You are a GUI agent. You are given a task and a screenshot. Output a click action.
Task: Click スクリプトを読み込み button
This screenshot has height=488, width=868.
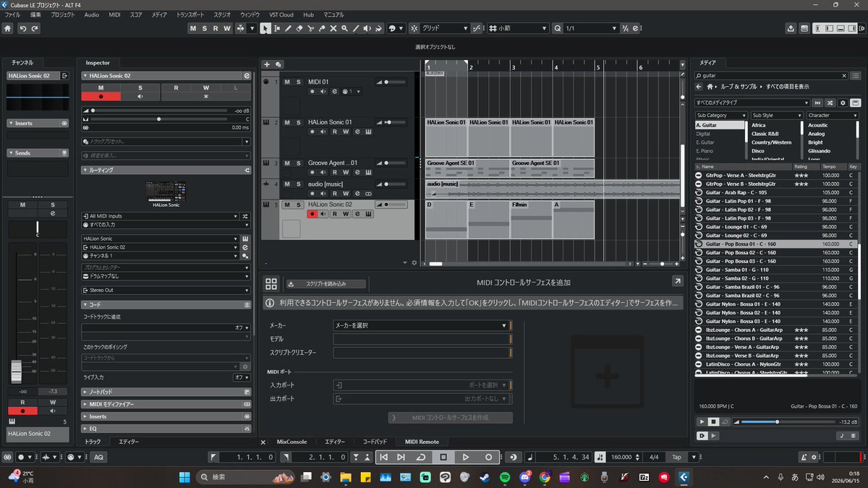pos(325,284)
